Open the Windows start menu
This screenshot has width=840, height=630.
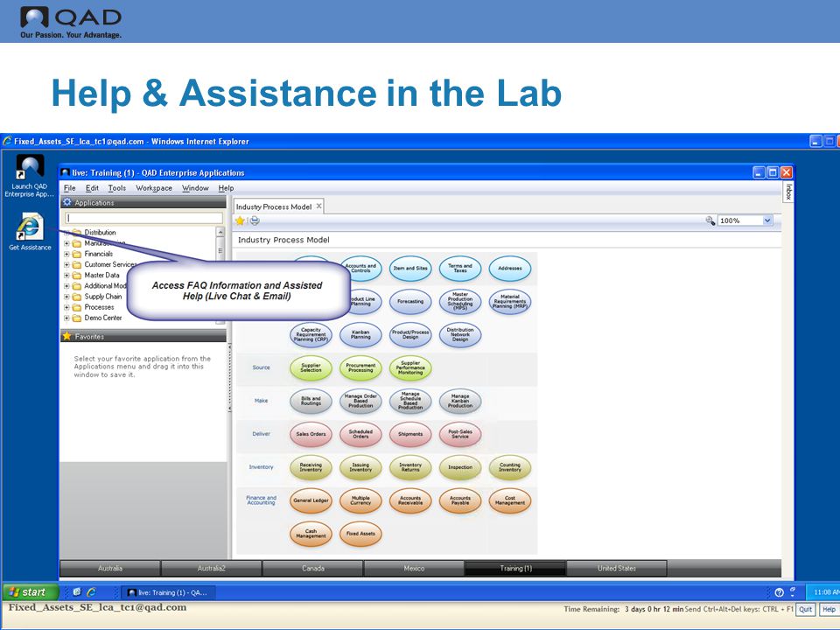31,592
